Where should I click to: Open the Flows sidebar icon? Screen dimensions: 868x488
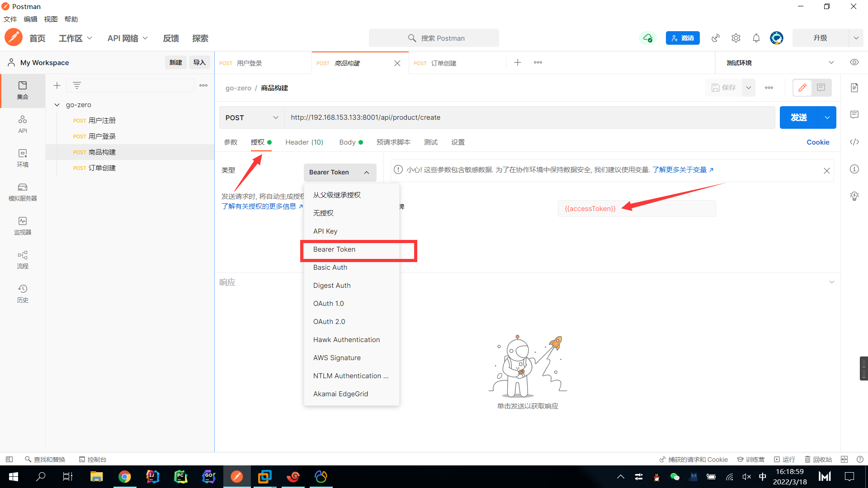pos(23,259)
